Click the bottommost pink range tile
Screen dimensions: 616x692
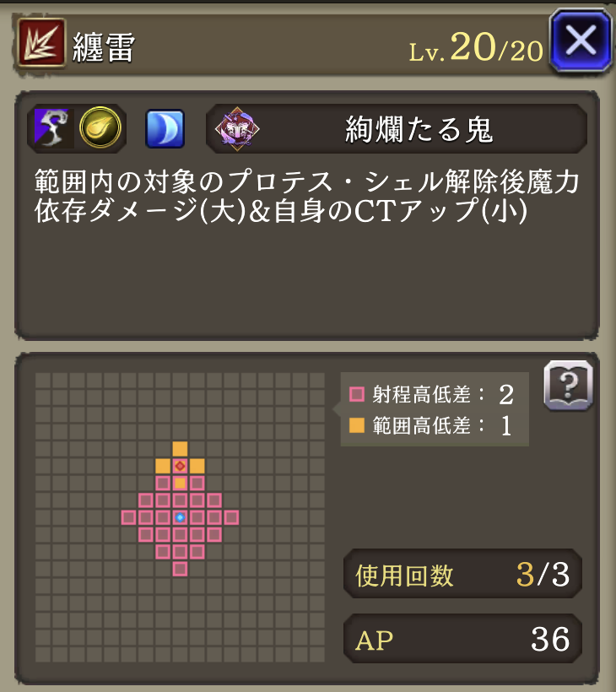[180, 569]
